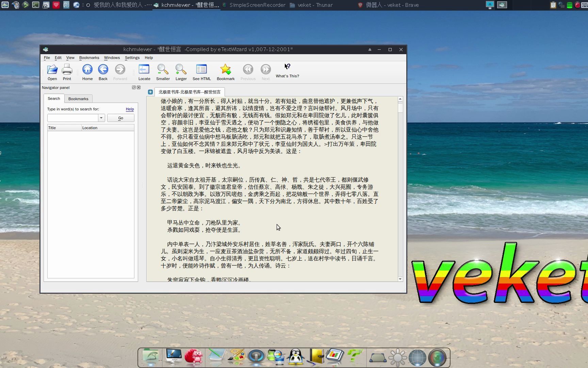Focus the search words input field

pyautogui.click(x=73, y=118)
